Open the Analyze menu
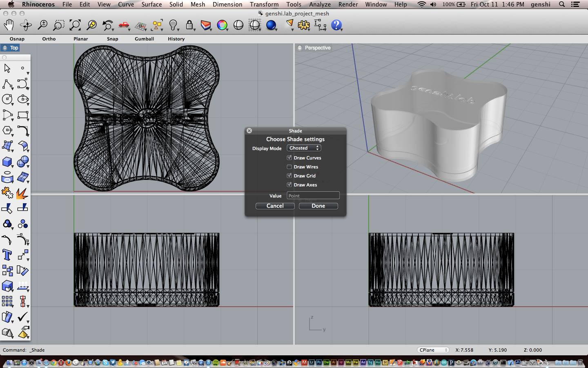Image resolution: width=588 pixels, height=368 pixels. coord(320,4)
